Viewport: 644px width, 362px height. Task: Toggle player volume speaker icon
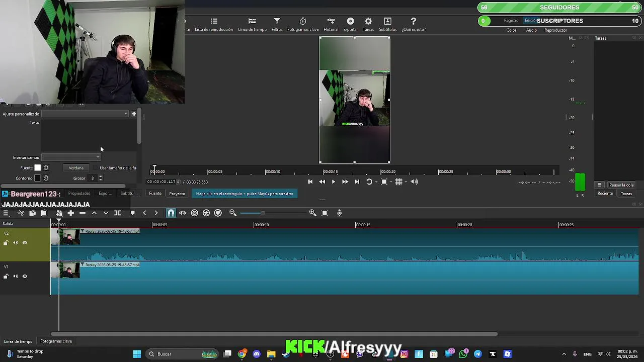pos(414,182)
